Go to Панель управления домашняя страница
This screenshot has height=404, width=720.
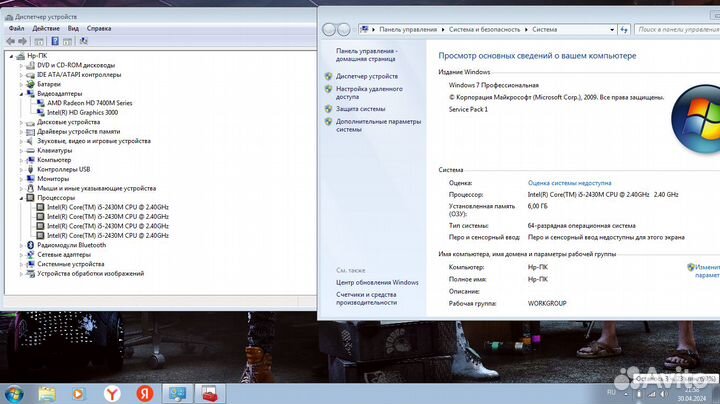[x=367, y=55]
